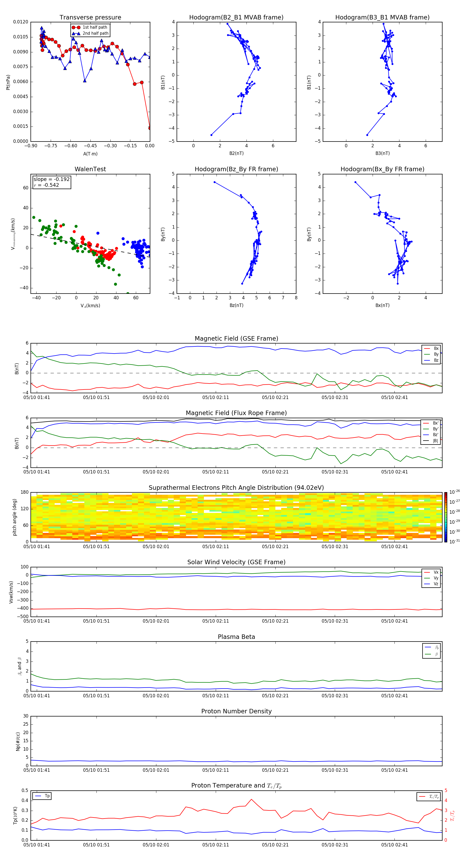
Task: Click the "Bx(nT)" x-axis label
Action: point(382,305)
